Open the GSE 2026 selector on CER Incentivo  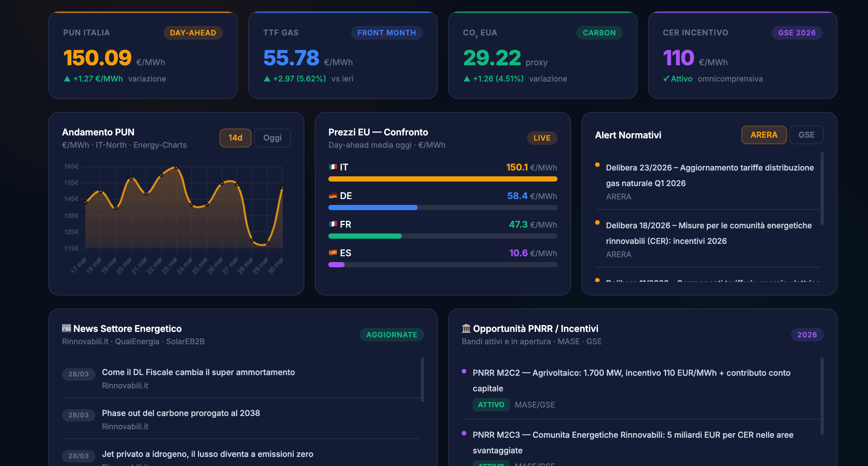click(x=797, y=33)
